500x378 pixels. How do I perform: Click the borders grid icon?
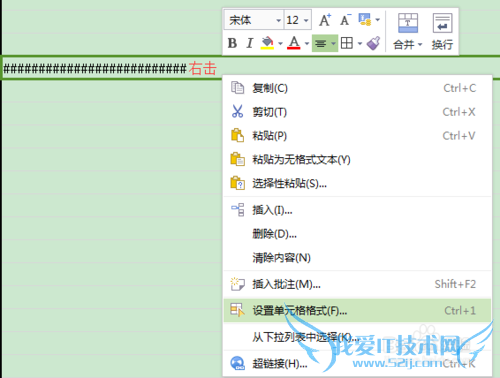pos(347,43)
